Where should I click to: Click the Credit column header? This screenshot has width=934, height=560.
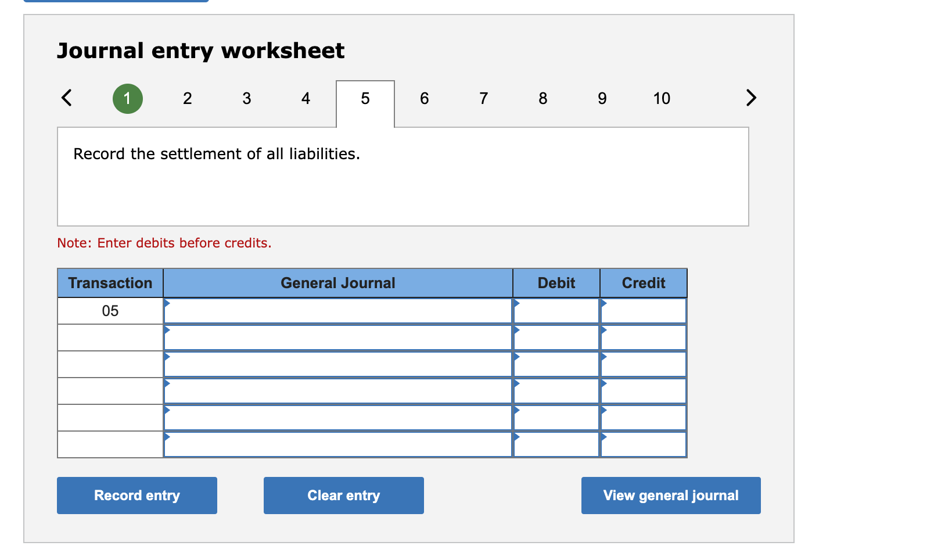click(x=644, y=283)
